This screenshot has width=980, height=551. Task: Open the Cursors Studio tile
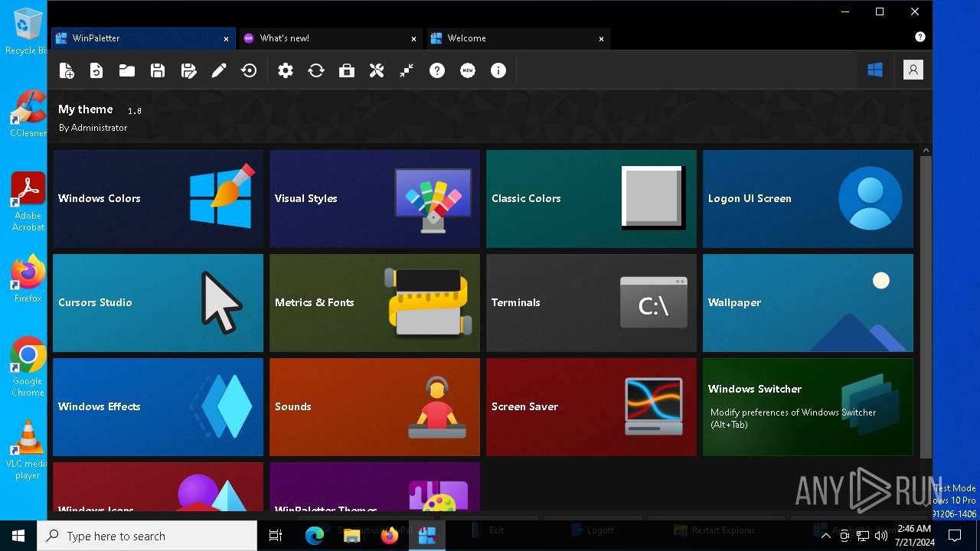click(158, 303)
